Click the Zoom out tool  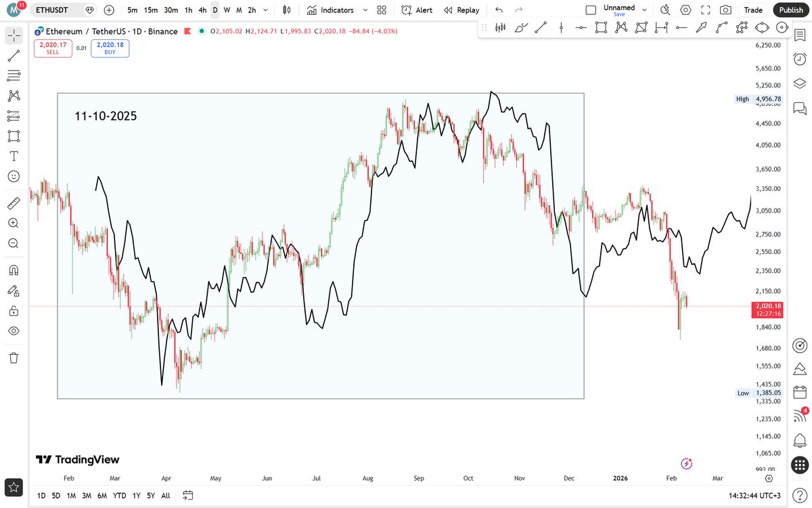click(14, 242)
